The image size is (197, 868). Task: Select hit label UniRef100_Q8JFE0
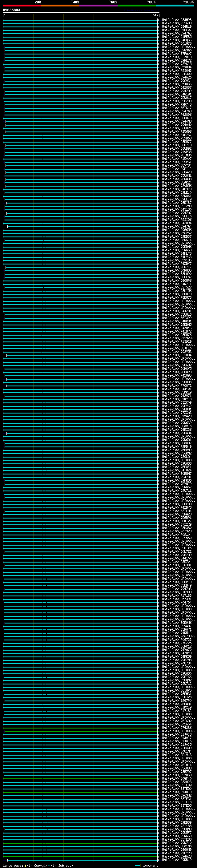(x=176, y=349)
